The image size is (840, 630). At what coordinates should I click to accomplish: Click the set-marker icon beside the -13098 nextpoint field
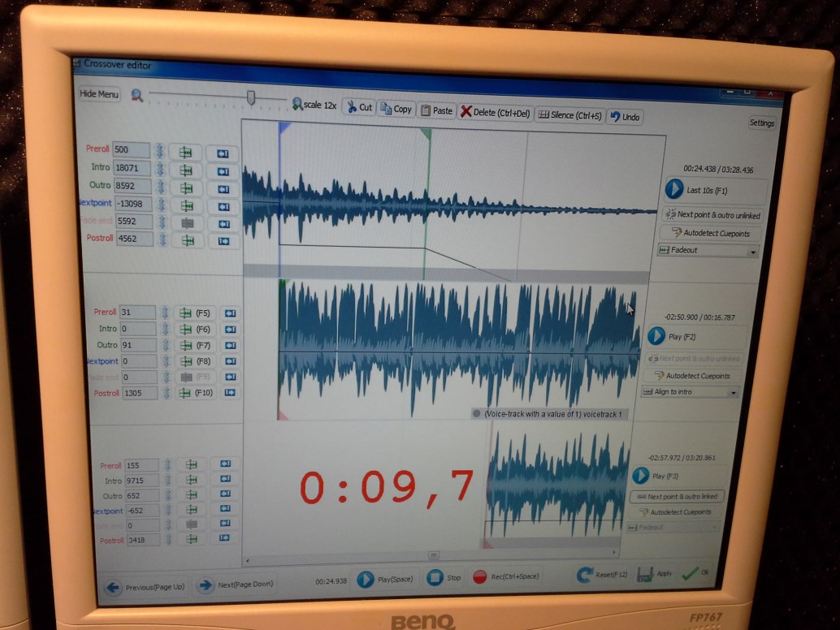pos(187,206)
